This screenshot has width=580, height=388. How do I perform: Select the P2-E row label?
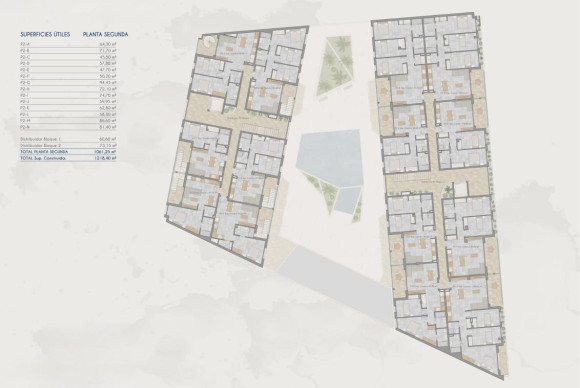click(25, 70)
